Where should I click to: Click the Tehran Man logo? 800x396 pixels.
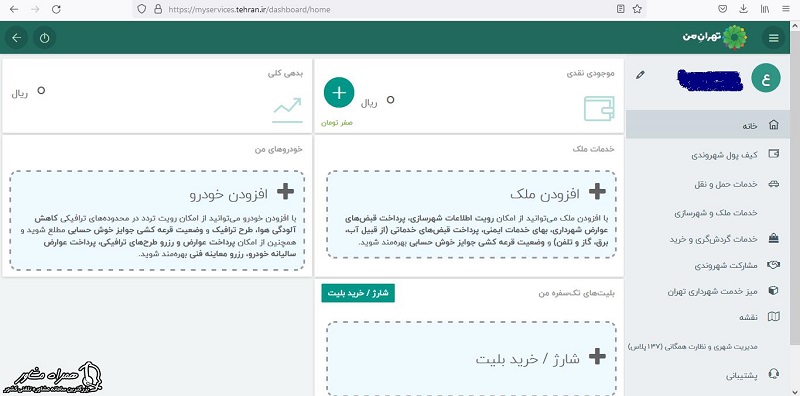tap(715, 37)
